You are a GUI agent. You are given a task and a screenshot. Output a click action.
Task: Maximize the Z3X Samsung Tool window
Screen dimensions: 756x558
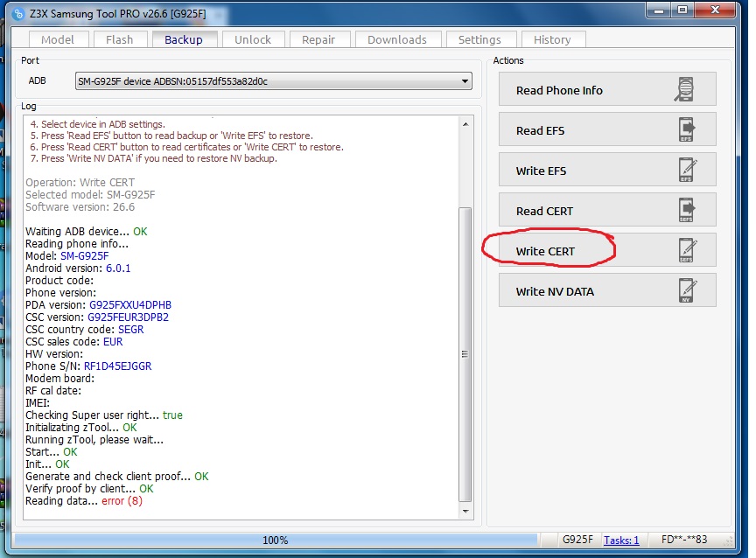click(x=682, y=10)
